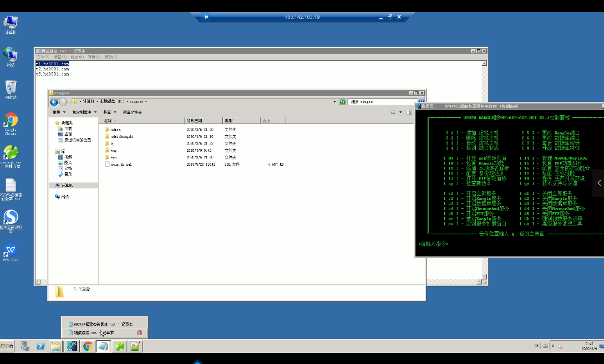The image size is (604, 364).
Task: Select 计算机 in the navigation pane
Action: [67, 186]
